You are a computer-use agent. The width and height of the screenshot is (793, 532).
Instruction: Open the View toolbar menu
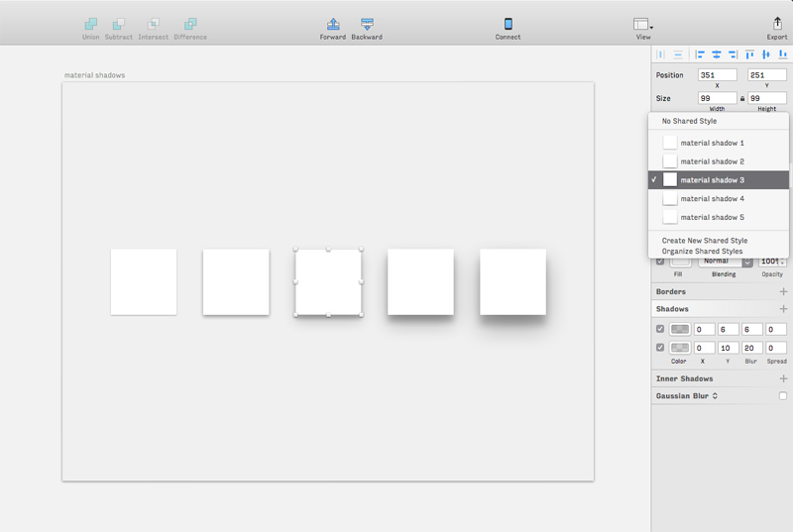pos(642,24)
